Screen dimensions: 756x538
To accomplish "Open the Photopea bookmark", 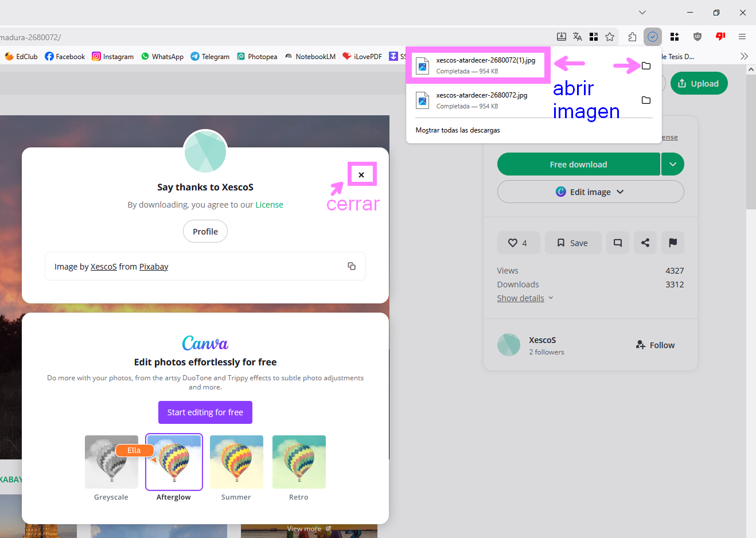I will 257,56.
